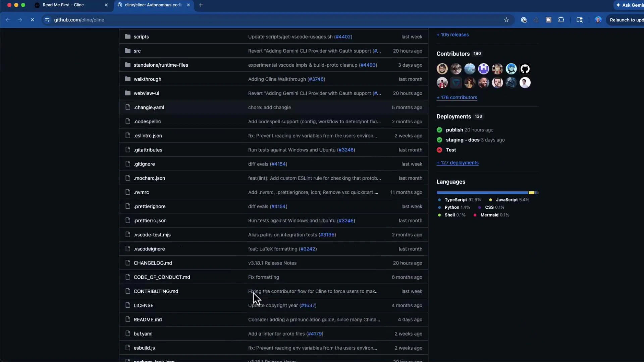Screen dimensions: 644x362
Task: Click the forward navigation arrow
Action: (20, 20)
